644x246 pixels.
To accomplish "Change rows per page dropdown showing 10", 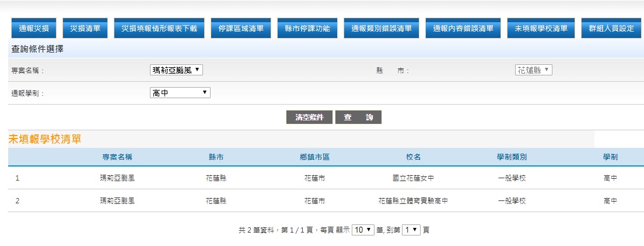I will pyautogui.click(x=363, y=230).
